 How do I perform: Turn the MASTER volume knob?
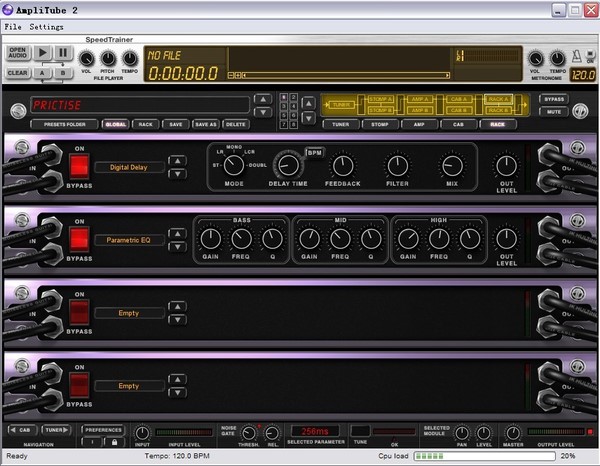coord(513,433)
